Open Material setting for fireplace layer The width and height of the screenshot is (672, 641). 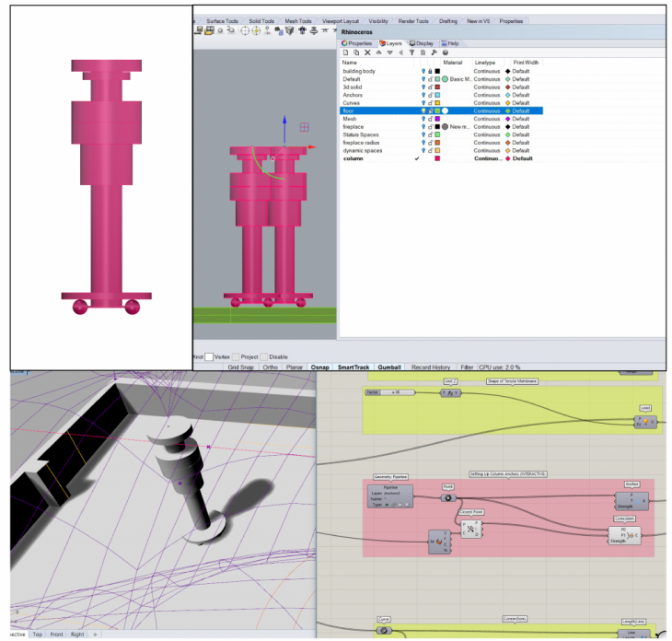pyautogui.click(x=446, y=126)
